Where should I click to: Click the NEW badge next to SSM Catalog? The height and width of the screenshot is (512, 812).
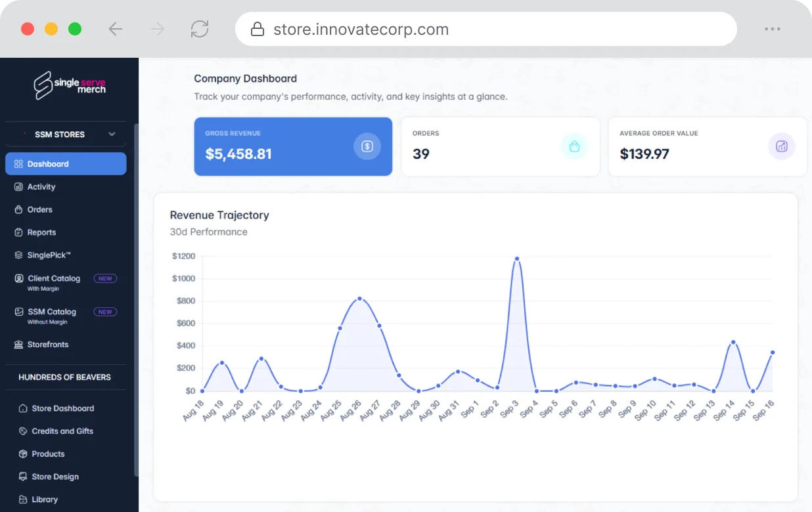105,312
